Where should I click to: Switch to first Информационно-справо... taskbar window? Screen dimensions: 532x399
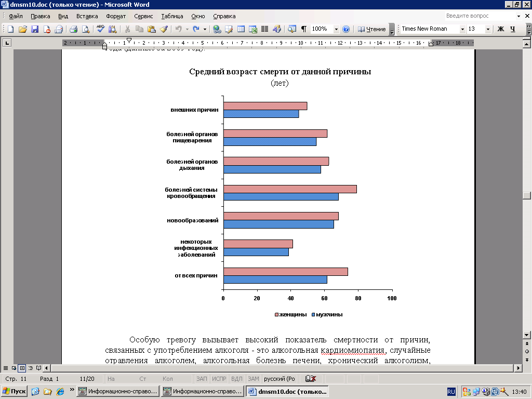pos(117,391)
